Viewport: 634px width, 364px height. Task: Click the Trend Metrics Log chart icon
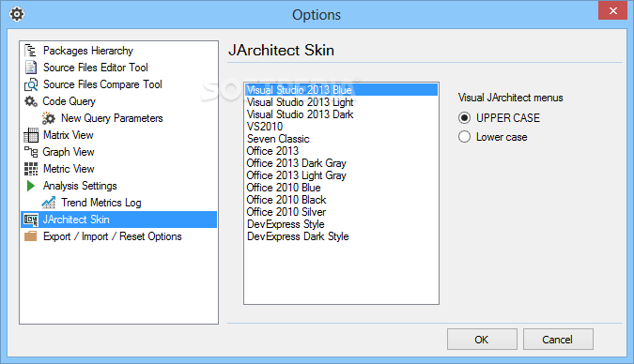tap(49, 203)
